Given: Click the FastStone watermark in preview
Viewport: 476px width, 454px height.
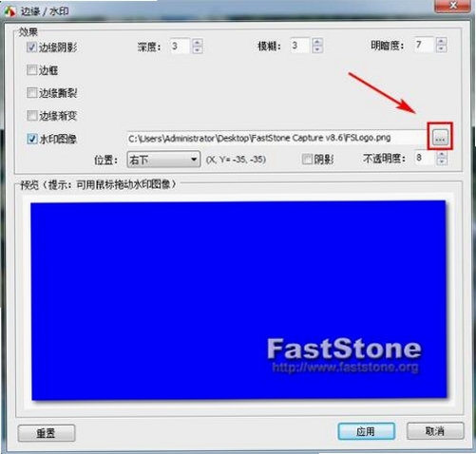Looking at the screenshot, I should [x=345, y=355].
